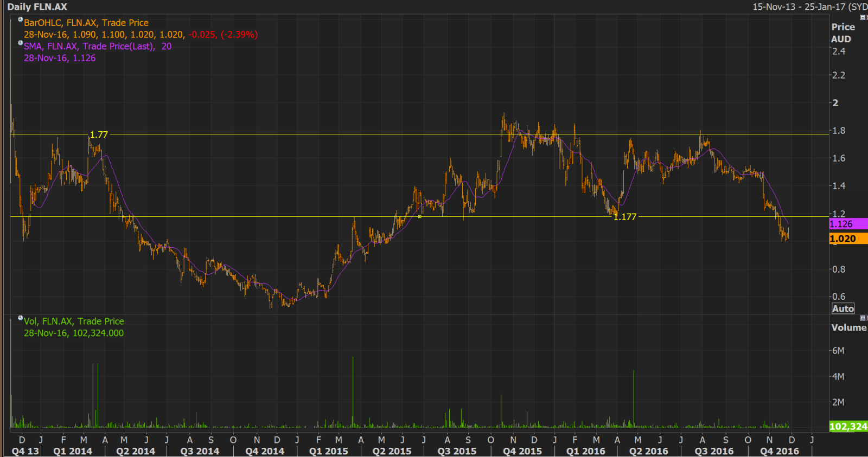Click the Q4 2015 quarter label
Screen dimensions: 868x457
click(522, 451)
